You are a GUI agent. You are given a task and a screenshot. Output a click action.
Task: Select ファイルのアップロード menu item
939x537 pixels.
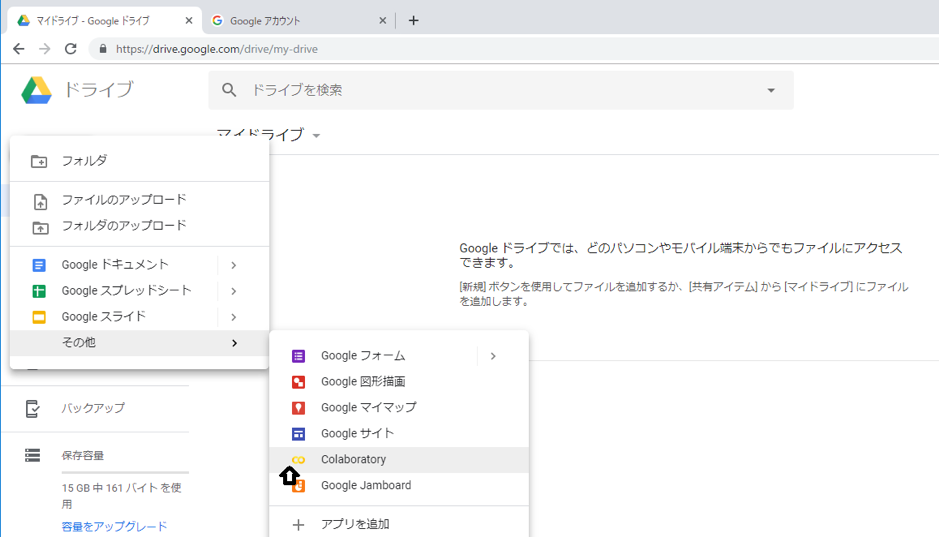(140, 199)
